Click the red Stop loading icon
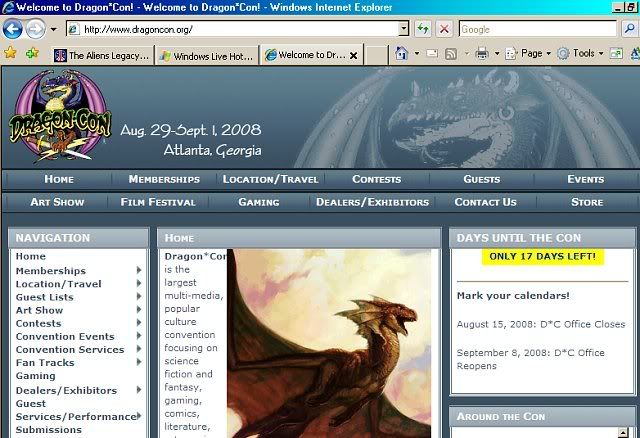 tap(444, 29)
